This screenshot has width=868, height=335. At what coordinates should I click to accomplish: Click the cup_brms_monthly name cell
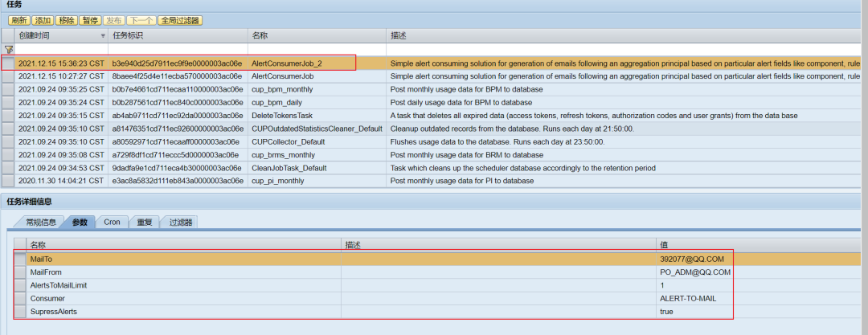point(317,154)
